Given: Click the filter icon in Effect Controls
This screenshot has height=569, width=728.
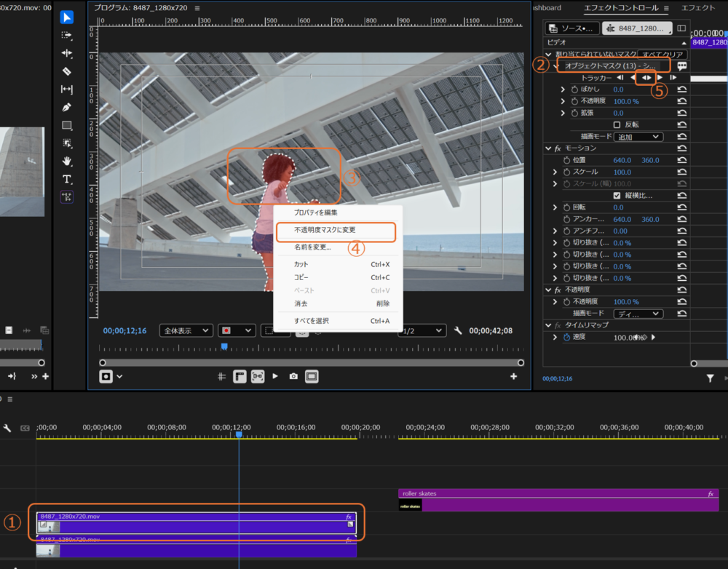Looking at the screenshot, I should click(x=710, y=378).
